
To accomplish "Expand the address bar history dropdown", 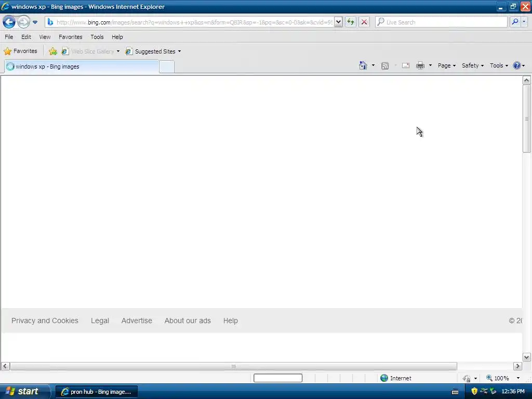I will pos(338,22).
